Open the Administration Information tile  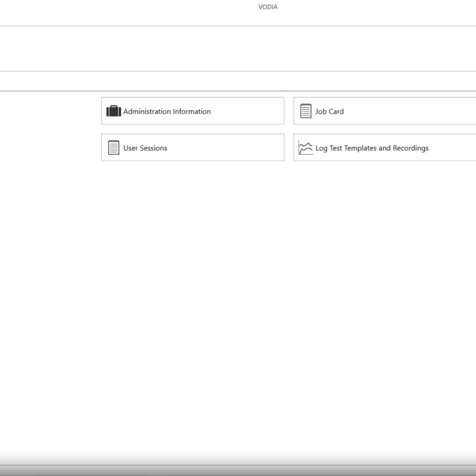tap(193, 111)
